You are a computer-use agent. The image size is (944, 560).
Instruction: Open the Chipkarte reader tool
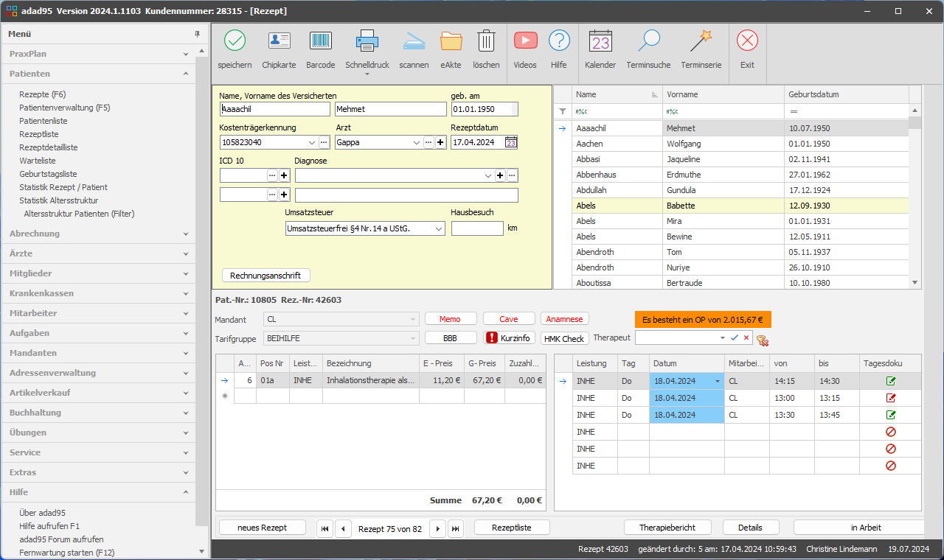279,41
